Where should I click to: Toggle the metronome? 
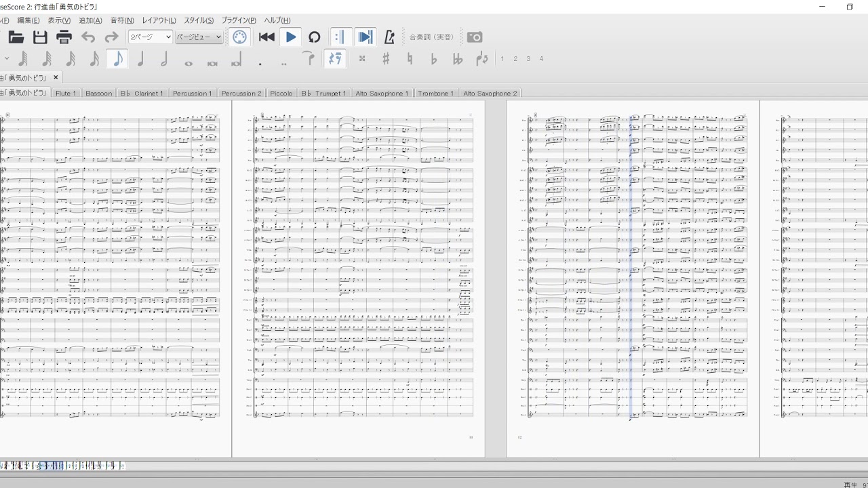pos(389,37)
